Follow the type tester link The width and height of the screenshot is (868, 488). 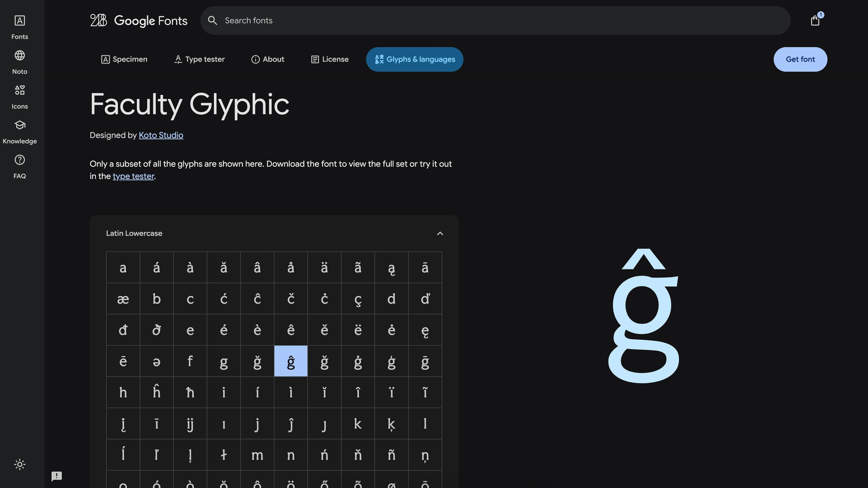(x=133, y=176)
